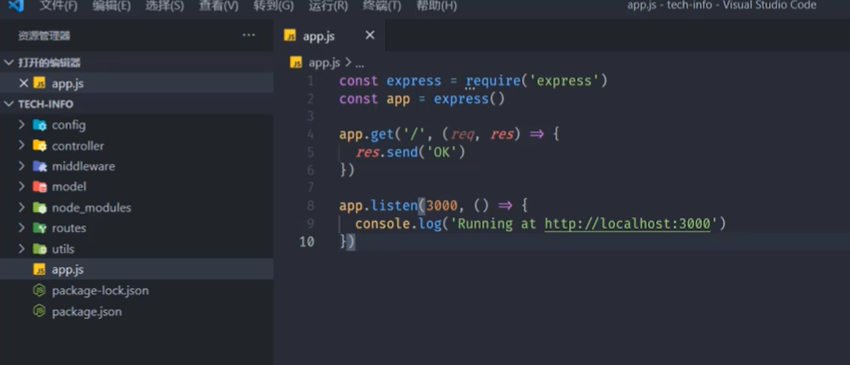This screenshot has height=365, width=850.
Task: Open the 文件(F) menu
Action: tap(59, 6)
